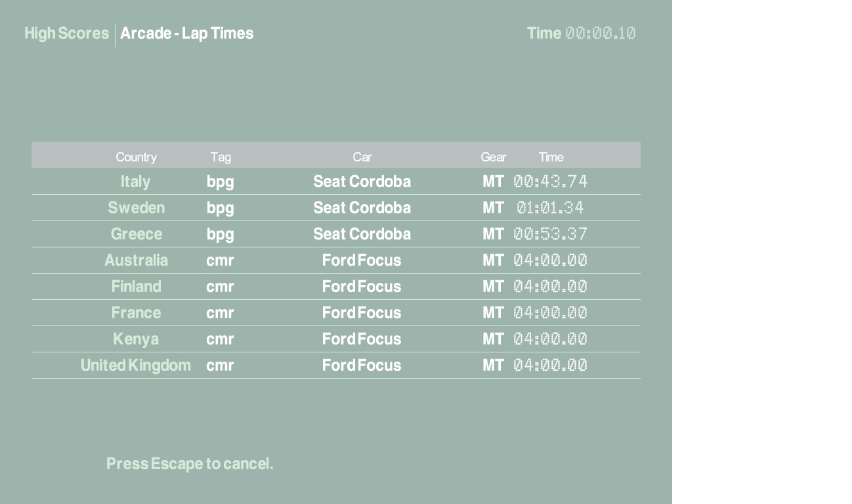
Task: Select the Italy high score row
Action: pyautogui.click(x=135, y=182)
